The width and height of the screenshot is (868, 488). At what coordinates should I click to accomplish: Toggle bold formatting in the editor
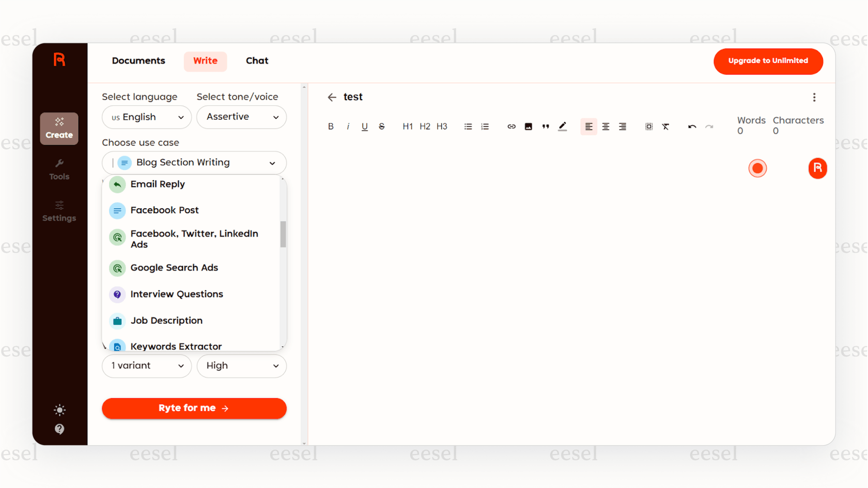(x=331, y=126)
